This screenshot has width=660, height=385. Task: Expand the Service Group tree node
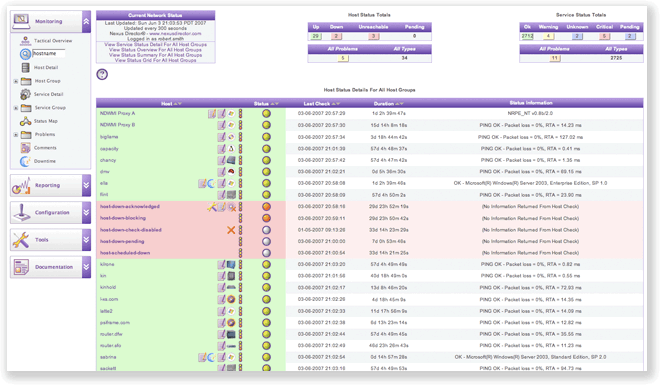tap(16, 108)
